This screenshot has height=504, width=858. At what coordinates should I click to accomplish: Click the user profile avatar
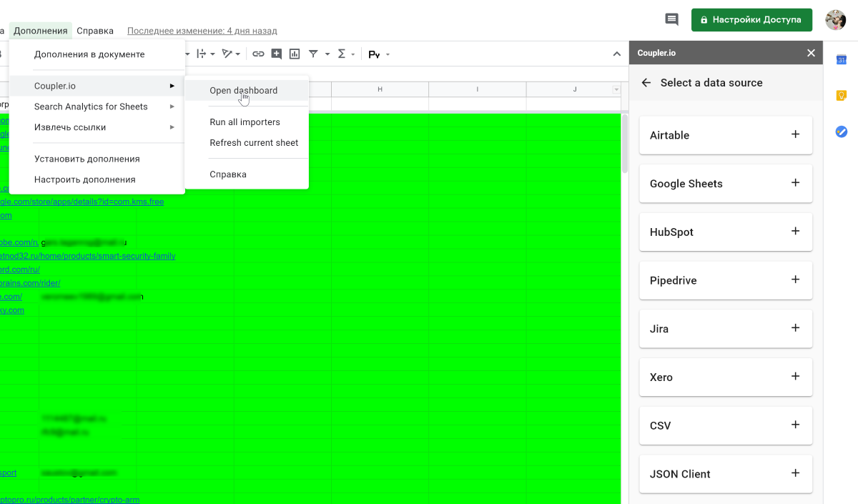click(x=835, y=19)
